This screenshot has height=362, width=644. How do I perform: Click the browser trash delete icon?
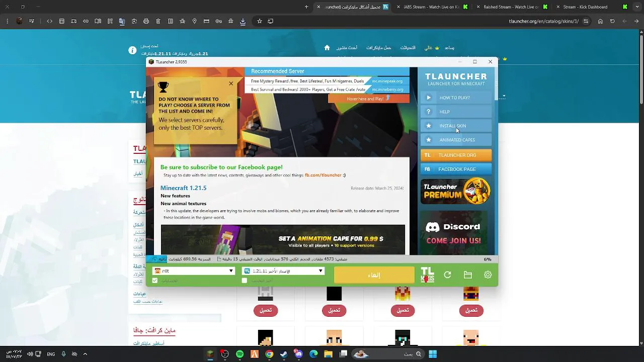pyautogui.click(x=158, y=21)
